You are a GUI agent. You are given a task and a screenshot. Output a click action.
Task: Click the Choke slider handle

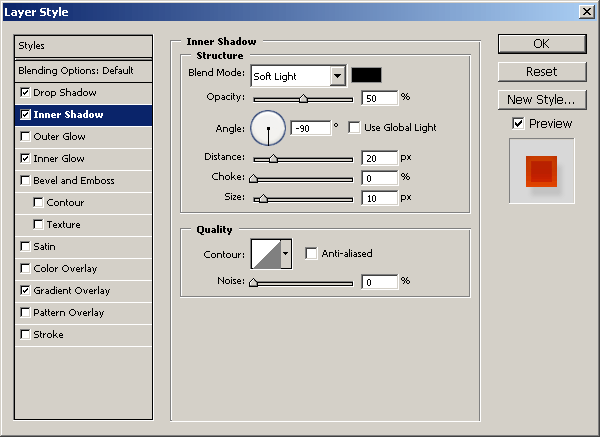[253, 178]
